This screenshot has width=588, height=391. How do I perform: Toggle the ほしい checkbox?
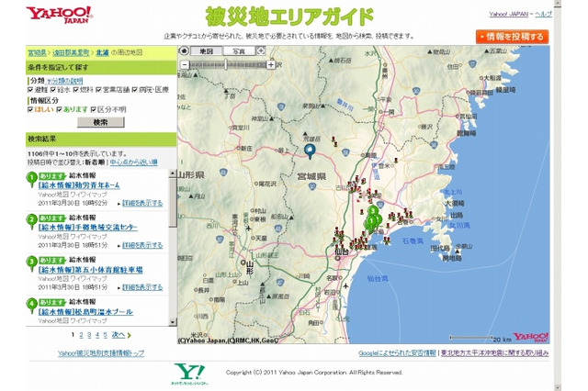tap(30, 110)
